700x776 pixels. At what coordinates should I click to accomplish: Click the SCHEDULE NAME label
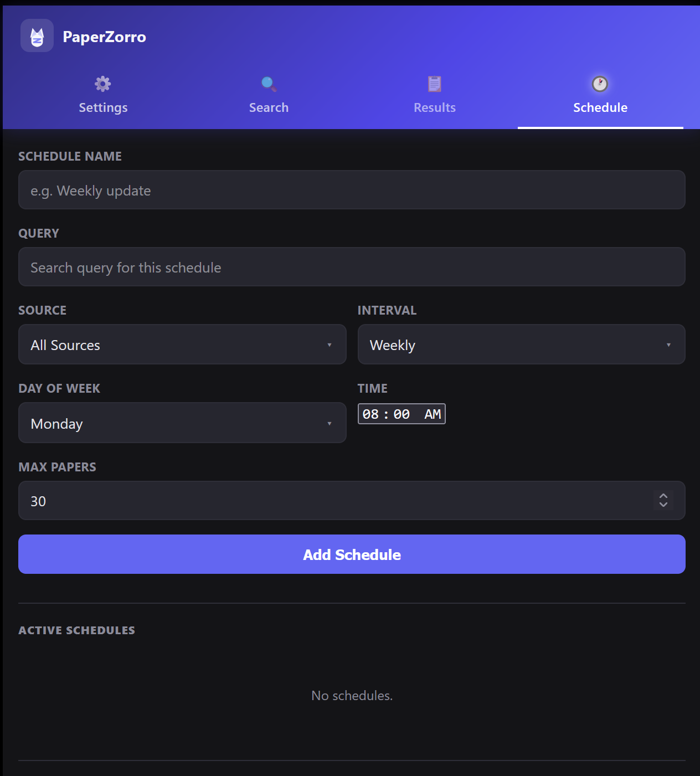point(70,156)
